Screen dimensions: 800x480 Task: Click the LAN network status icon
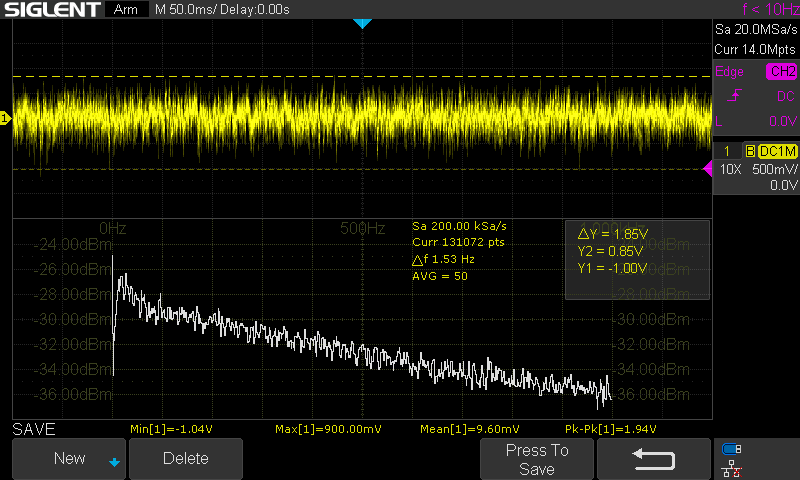point(732,468)
